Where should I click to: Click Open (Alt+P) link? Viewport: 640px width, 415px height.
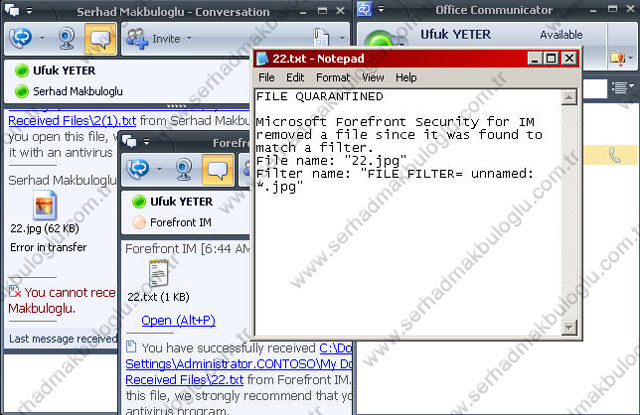coord(178,320)
